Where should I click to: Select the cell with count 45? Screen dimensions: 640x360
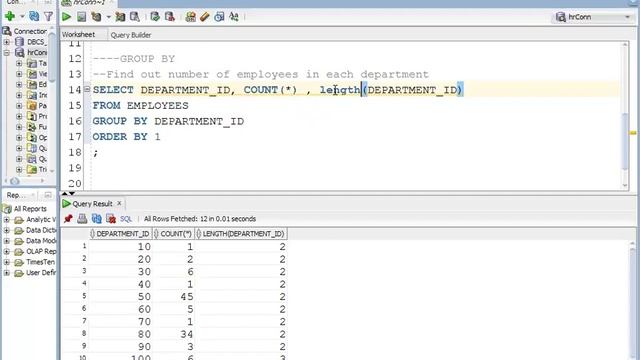pyautogui.click(x=173, y=297)
